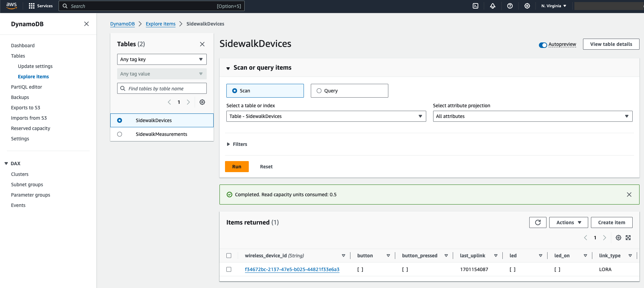Toggle the Autopreview switch
The width and height of the screenshot is (644, 288).
543,45
